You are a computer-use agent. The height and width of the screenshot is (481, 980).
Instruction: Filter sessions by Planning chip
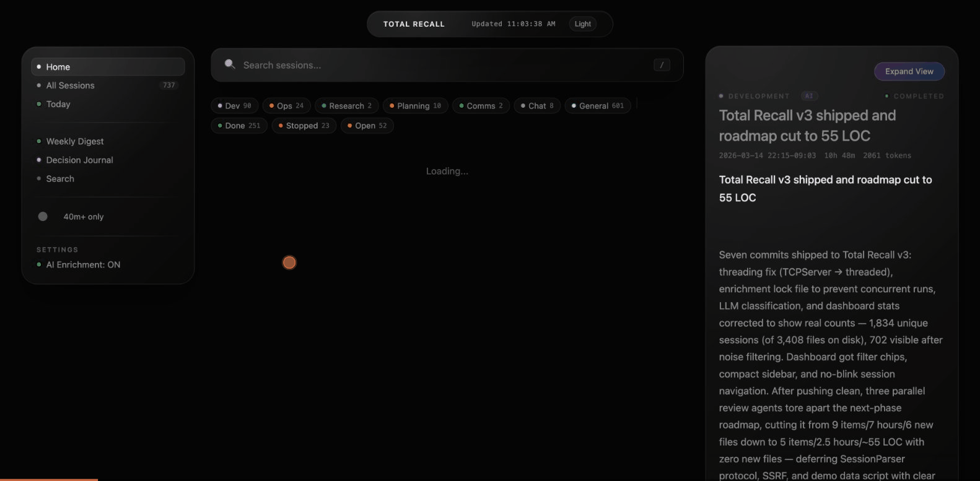pyautogui.click(x=415, y=106)
